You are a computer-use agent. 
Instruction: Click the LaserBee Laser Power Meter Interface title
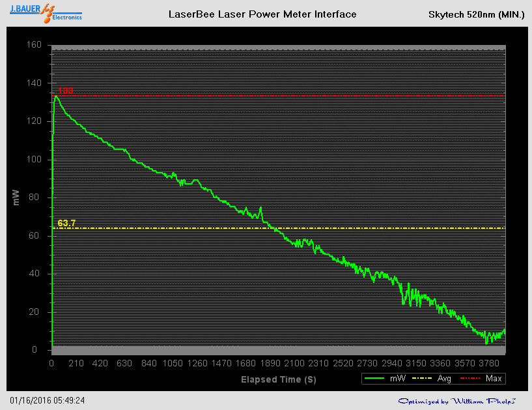click(x=262, y=14)
